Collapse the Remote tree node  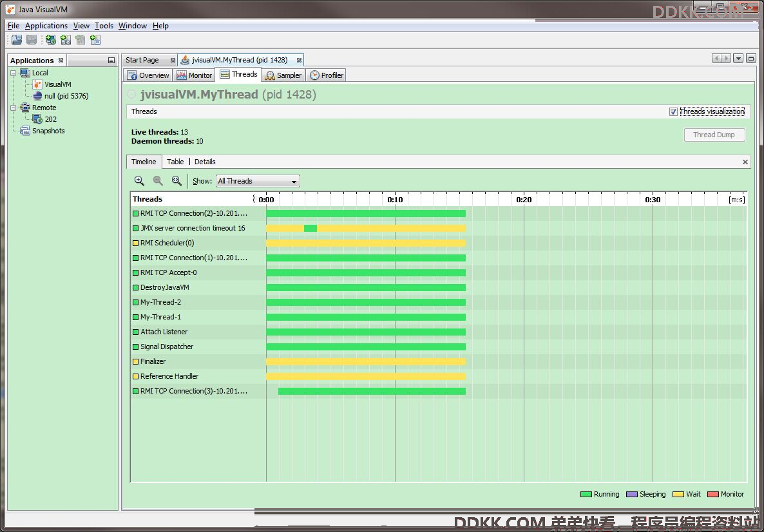[x=13, y=108]
